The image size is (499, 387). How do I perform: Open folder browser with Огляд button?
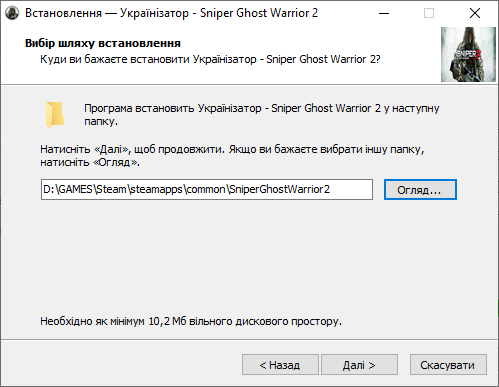pos(420,190)
